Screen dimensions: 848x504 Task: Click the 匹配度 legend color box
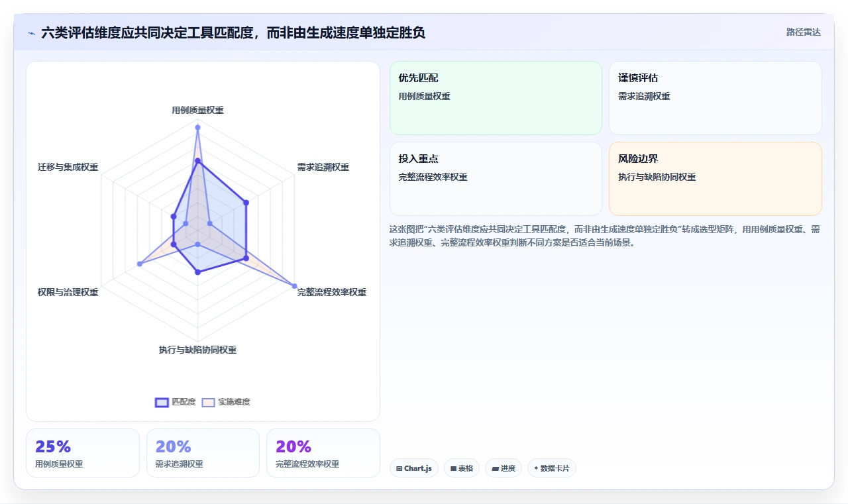162,402
